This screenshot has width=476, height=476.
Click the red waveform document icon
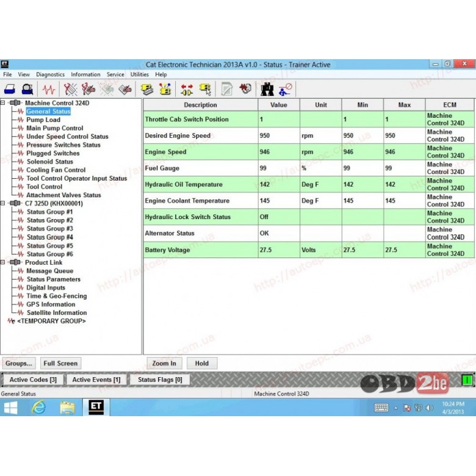click(245, 88)
